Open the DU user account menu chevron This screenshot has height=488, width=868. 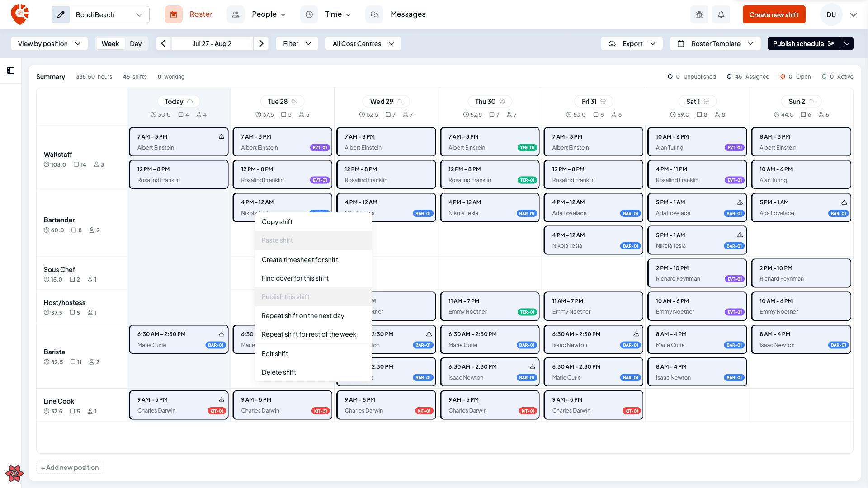(854, 15)
